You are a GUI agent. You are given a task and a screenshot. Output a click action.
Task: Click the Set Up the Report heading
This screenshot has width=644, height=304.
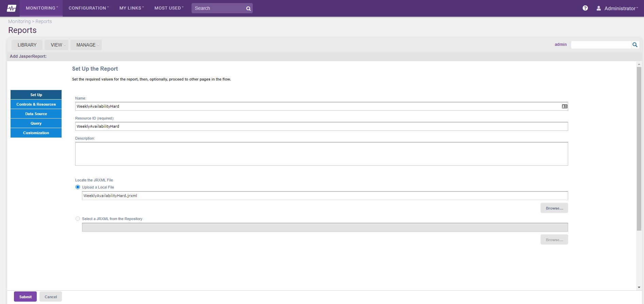(95, 69)
